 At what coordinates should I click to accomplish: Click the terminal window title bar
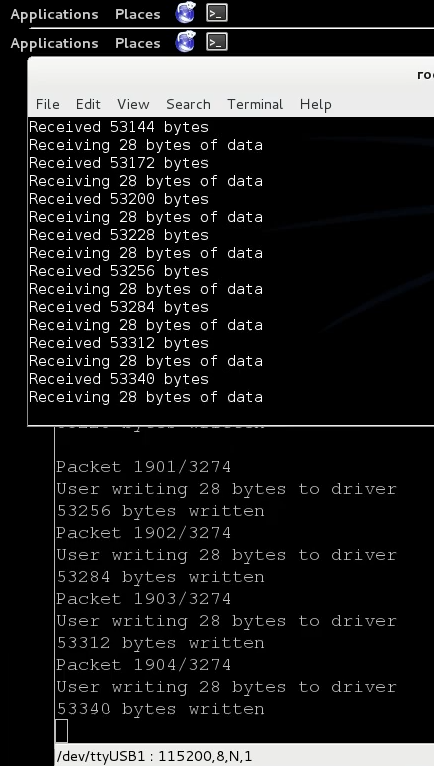coord(231,75)
